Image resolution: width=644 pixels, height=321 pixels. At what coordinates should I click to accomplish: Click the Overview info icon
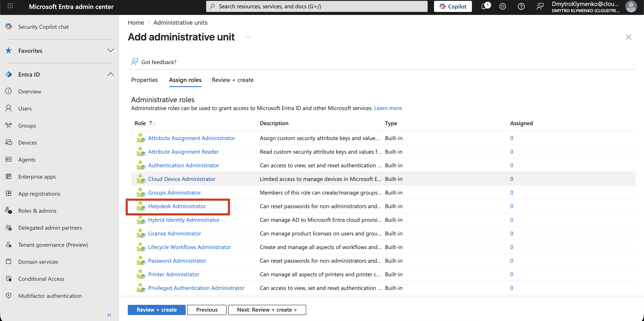9,91
